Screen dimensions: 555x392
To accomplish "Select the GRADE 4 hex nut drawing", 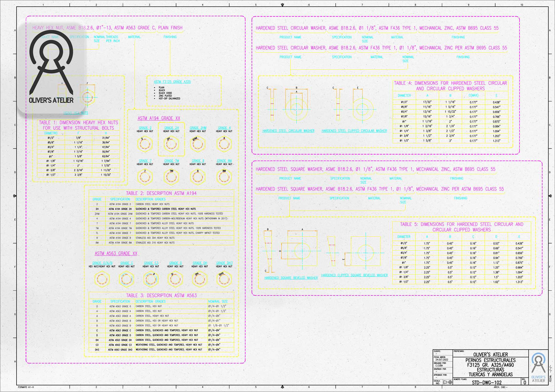I will tap(224, 144).
